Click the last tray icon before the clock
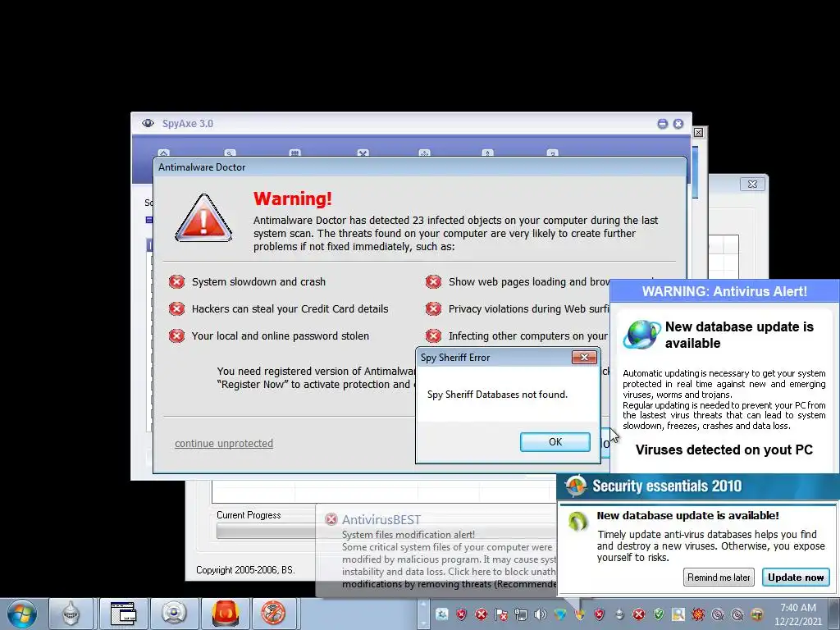840x630 pixels. tap(757, 614)
